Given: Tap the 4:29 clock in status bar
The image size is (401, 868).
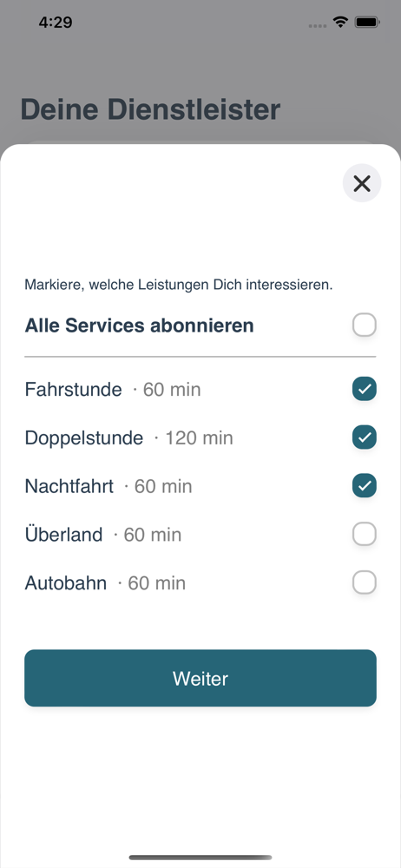Looking at the screenshot, I should (x=56, y=23).
